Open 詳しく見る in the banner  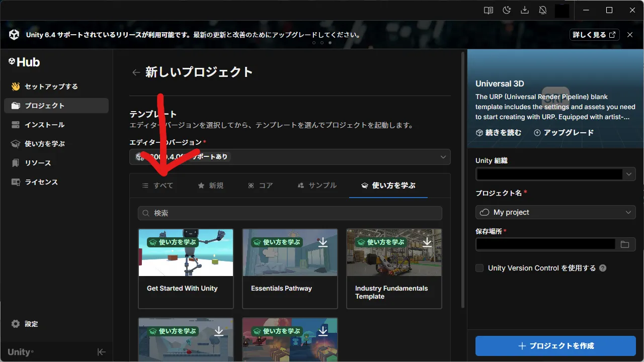tap(594, 35)
